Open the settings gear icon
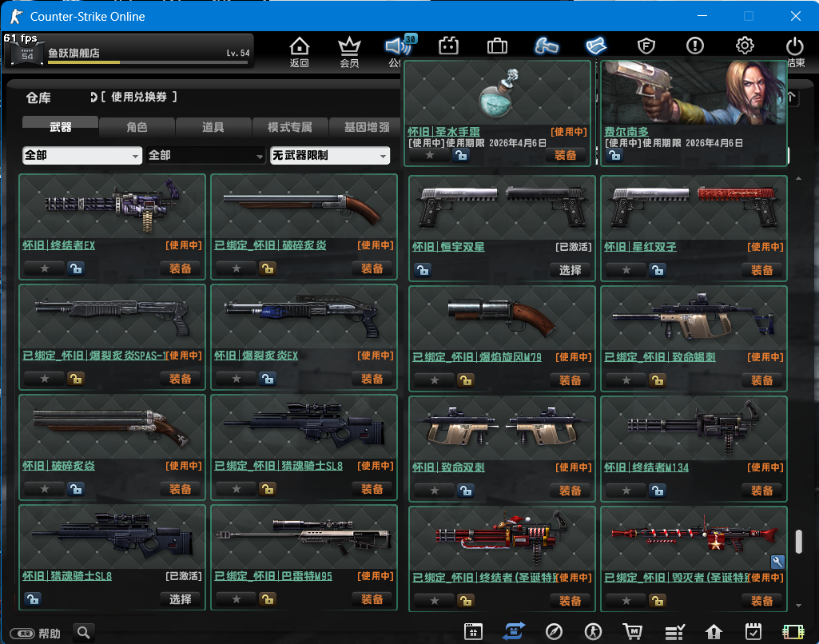 [745, 46]
